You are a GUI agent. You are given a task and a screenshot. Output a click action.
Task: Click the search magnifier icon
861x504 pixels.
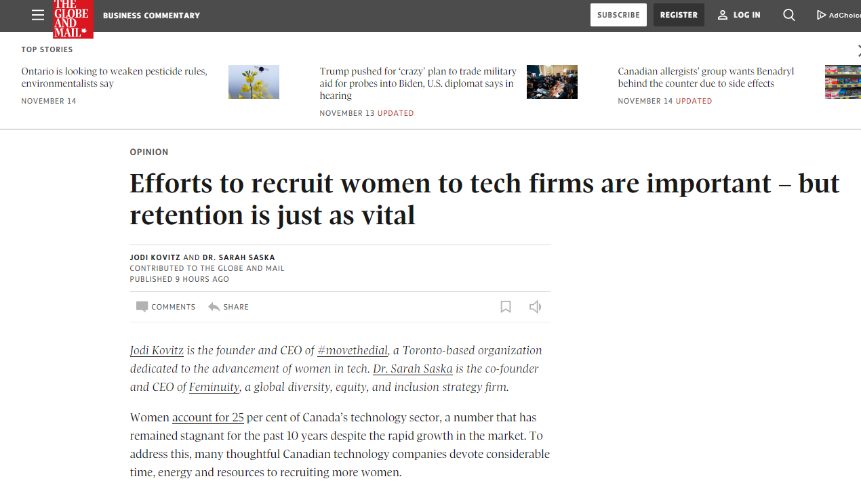(788, 14)
